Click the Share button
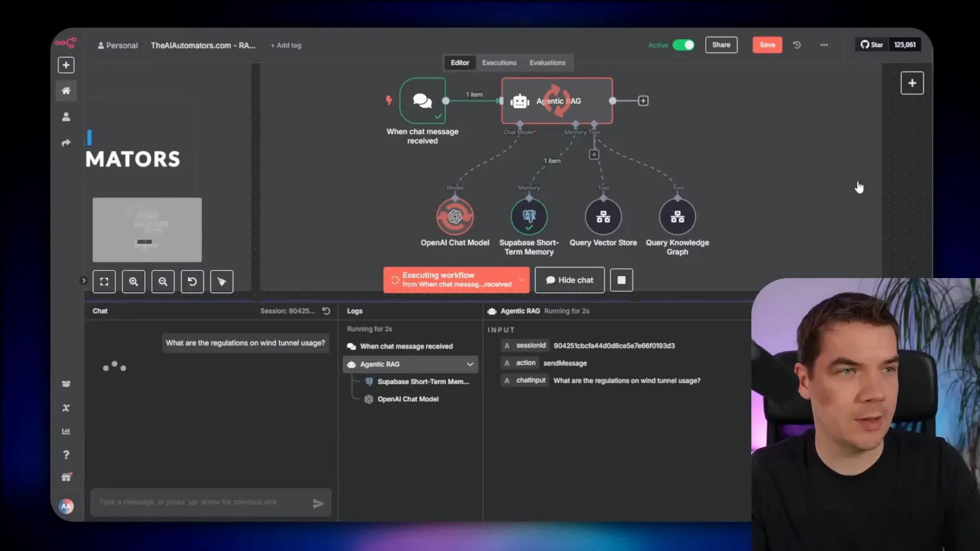This screenshot has height=551, width=980. tap(721, 45)
